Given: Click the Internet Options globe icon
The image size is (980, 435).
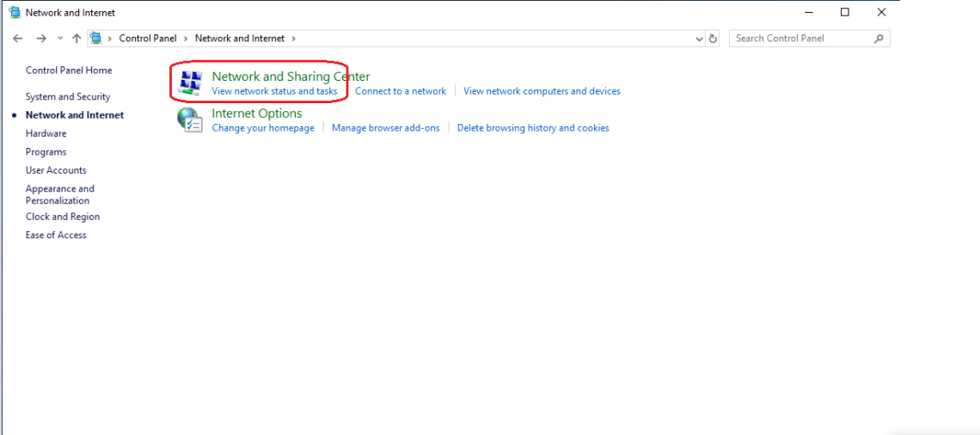Looking at the screenshot, I should tap(189, 120).
